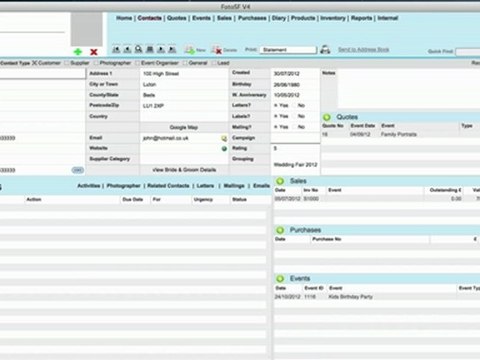Create a New contact record
480x360 pixels.
click(x=195, y=50)
